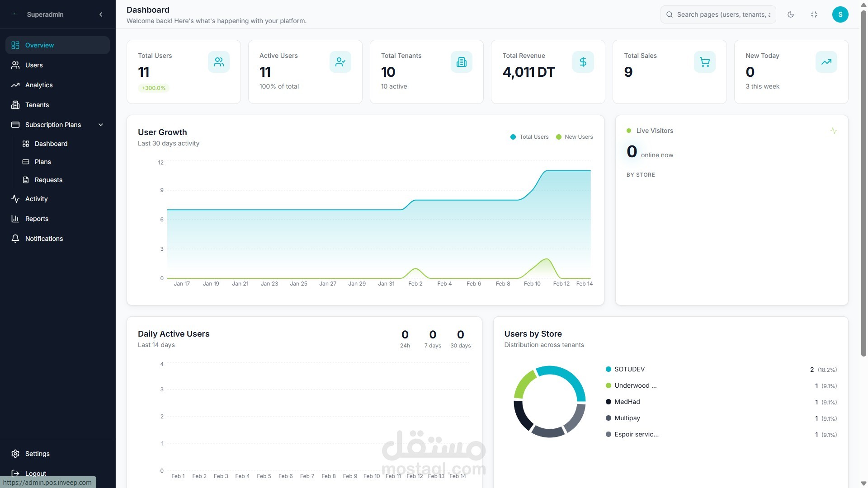Click the Total Sales cart icon

tap(704, 62)
